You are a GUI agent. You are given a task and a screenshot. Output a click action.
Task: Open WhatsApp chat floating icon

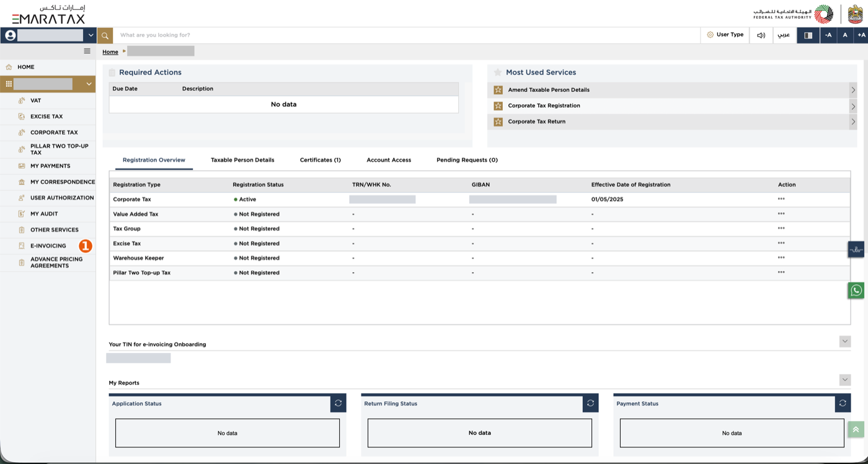point(856,290)
